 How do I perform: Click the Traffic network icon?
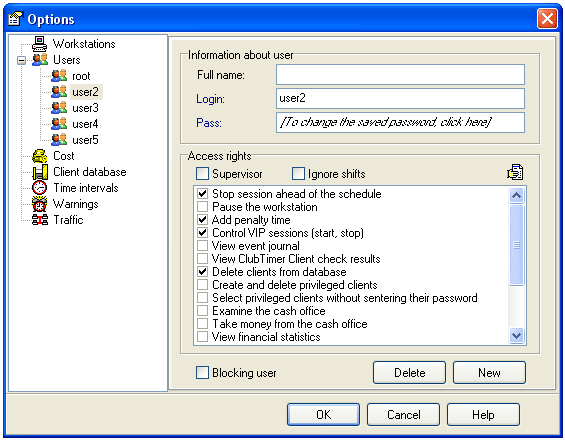point(40,220)
